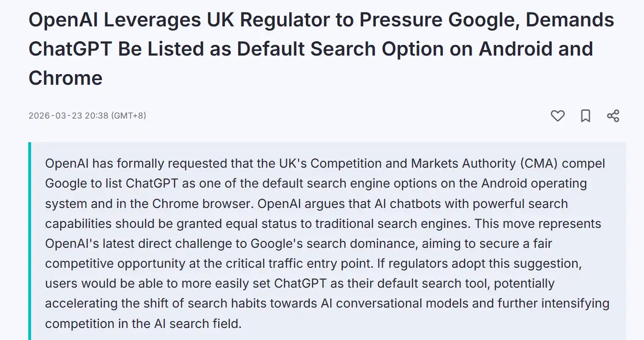This screenshot has width=644, height=340.
Task: Click "Chrome" on the headline's last line
Action: pos(65,77)
